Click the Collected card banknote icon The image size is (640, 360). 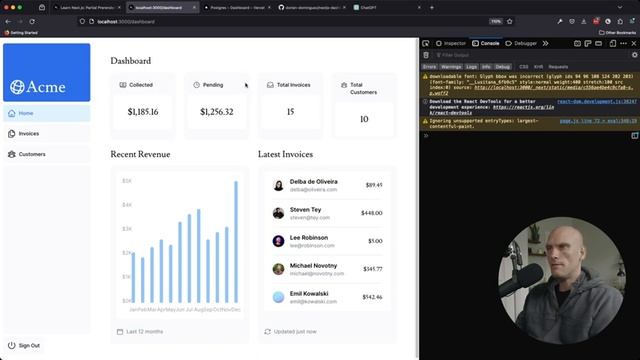[x=122, y=85]
